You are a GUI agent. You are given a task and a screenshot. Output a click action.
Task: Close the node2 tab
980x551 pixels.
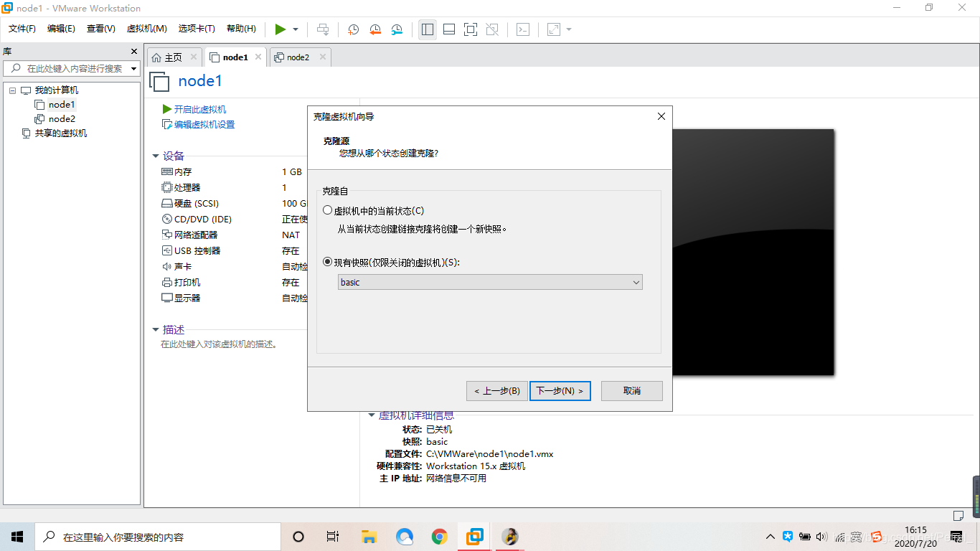tap(323, 57)
